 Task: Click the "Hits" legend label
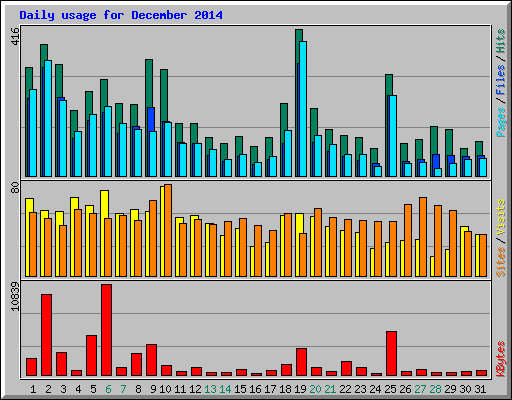point(500,41)
